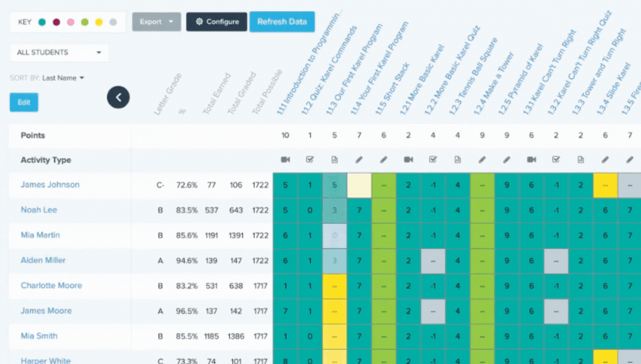Click the pencil icon for Your First Karel Program
The image size is (641, 364).
[359, 160]
